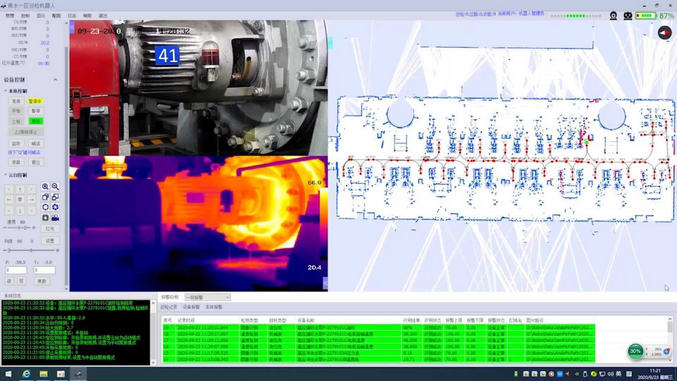677x381 pixels.
Task: Collapse the 设备控制 panel chevron
Action: 55,80
